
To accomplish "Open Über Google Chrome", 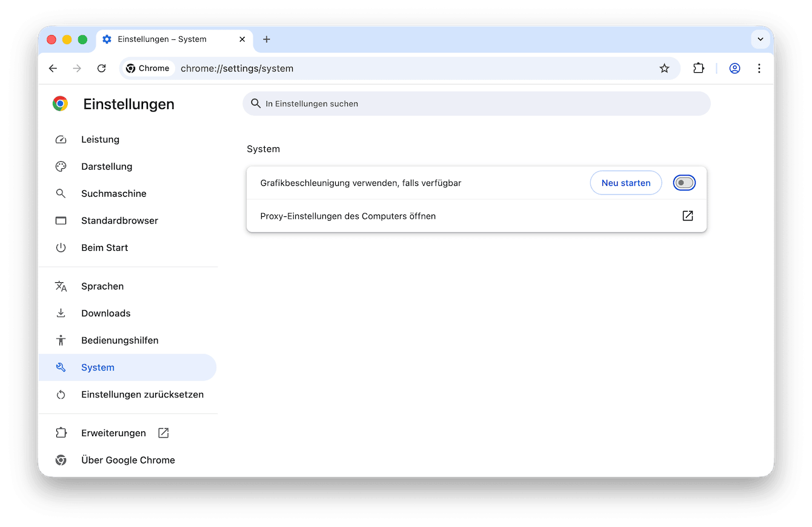I will coord(128,460).
